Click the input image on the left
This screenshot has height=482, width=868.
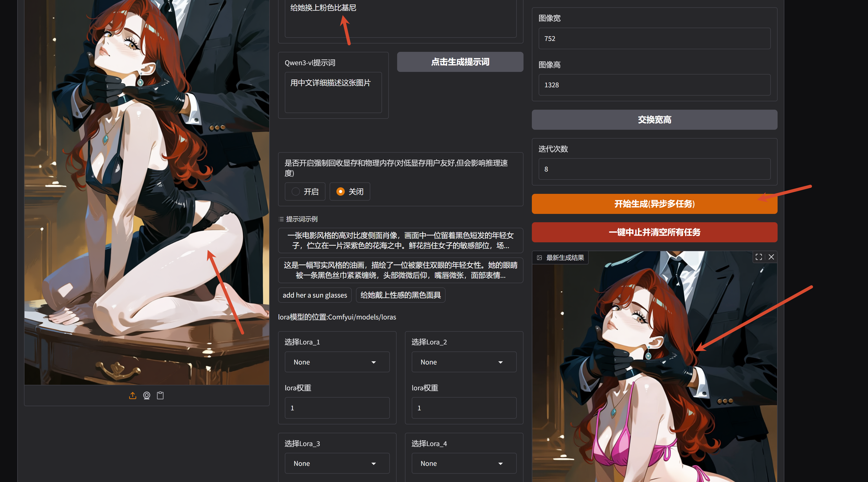click(146, 192)
